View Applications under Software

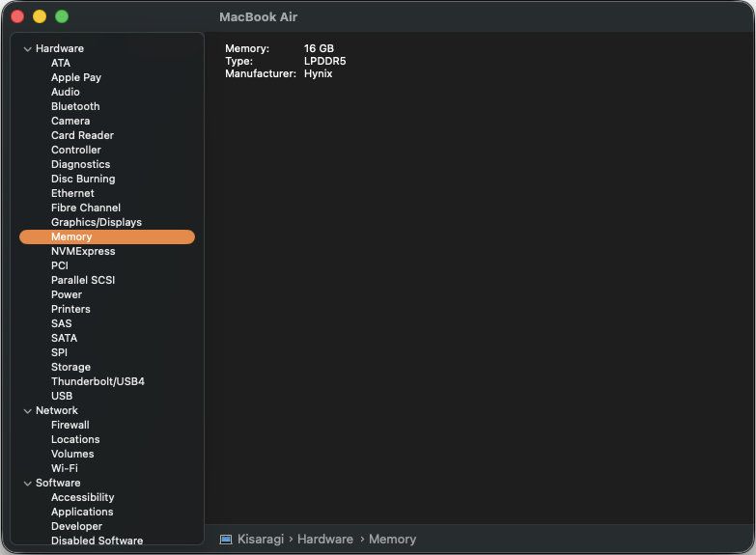tap(82, 512)
